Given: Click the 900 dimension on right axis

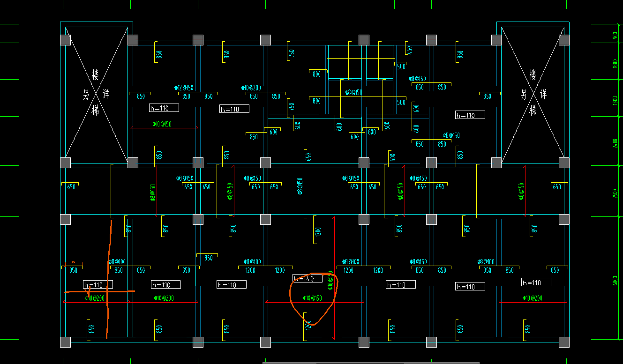Looking at the screenshot, I should (615, 36).
